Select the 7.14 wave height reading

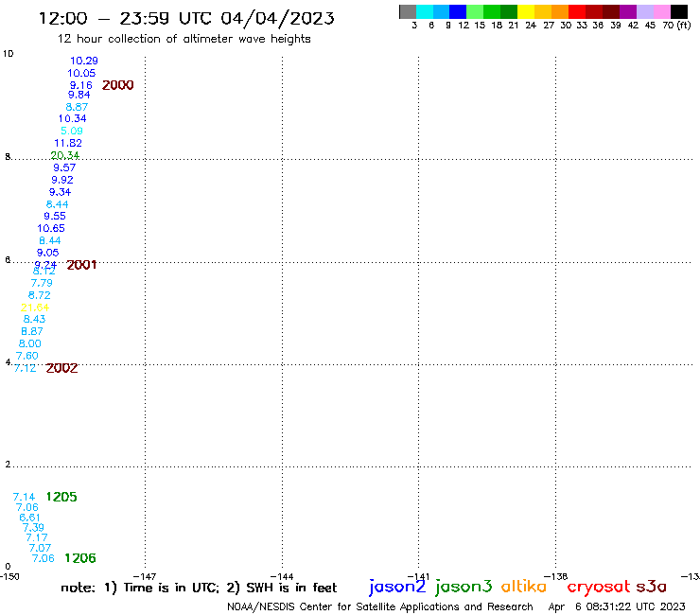(24, 497)
